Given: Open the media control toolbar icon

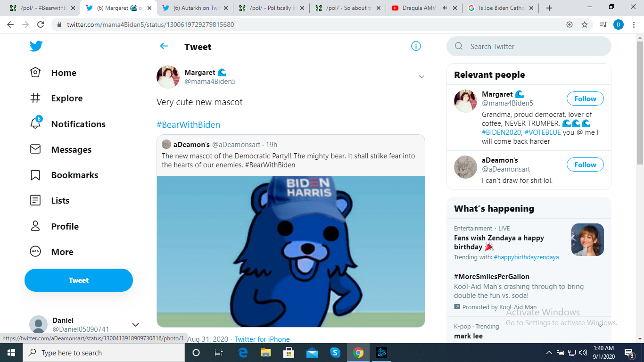Looking at the screenshot, I should click(603, 25).
